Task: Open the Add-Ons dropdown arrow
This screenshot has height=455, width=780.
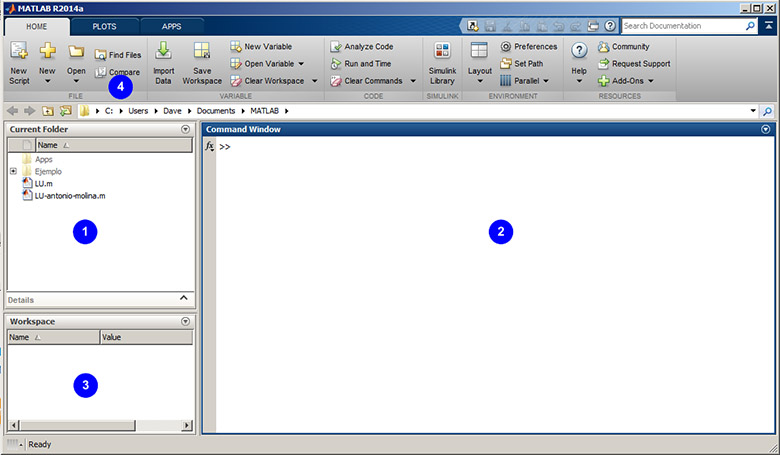Action: click(651, 81)
